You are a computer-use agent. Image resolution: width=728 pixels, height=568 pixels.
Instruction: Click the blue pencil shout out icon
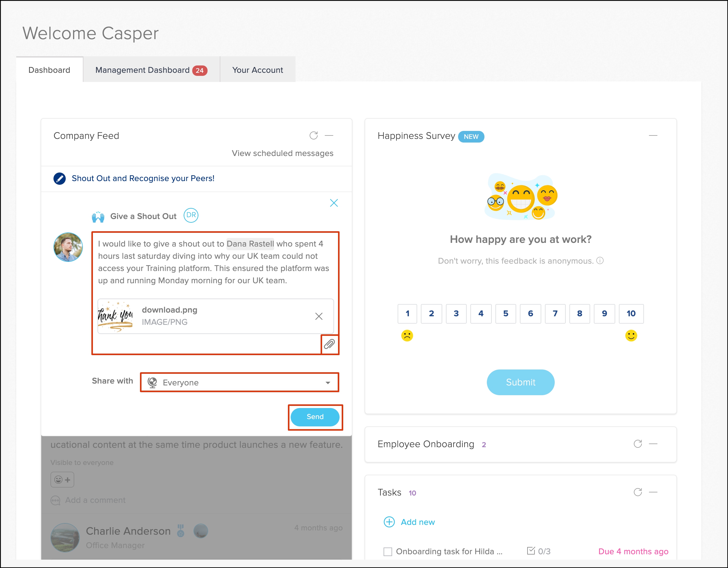(60, 178)
